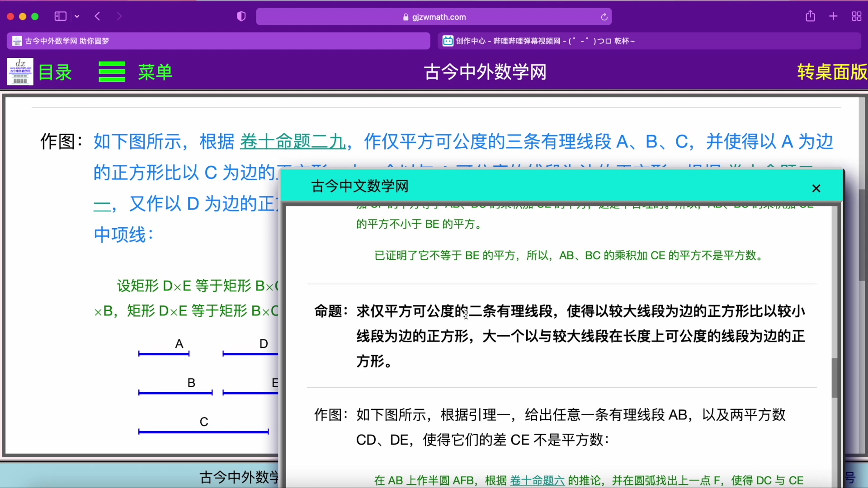The height and width of the screenshot is (488, 868).
Task: Open the Share icon in toolbar
Action: tap(810, 16)
